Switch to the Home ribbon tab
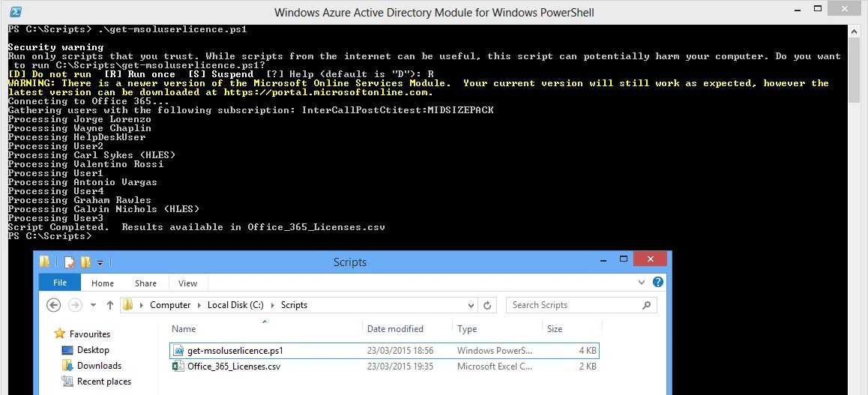This screenshot has width=868, height=395. (x=103, y=283)
